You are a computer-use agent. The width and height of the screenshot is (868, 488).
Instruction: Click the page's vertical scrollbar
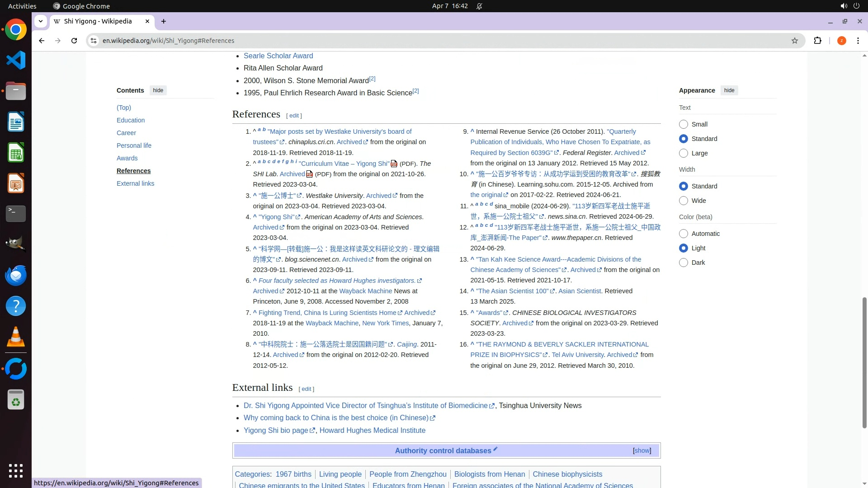864,361
